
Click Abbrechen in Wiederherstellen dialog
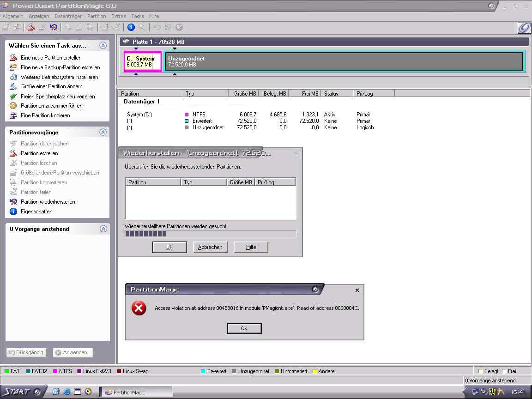[x=211, y=247]
